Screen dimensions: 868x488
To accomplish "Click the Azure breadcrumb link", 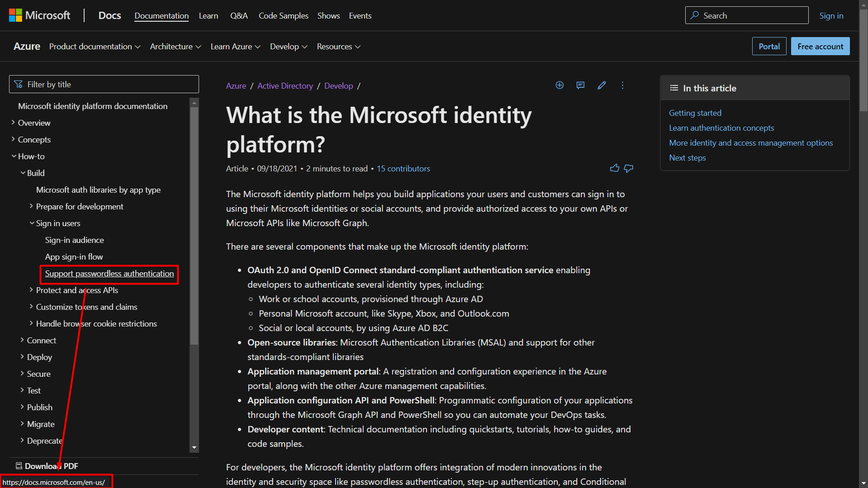I will [236, 86].
